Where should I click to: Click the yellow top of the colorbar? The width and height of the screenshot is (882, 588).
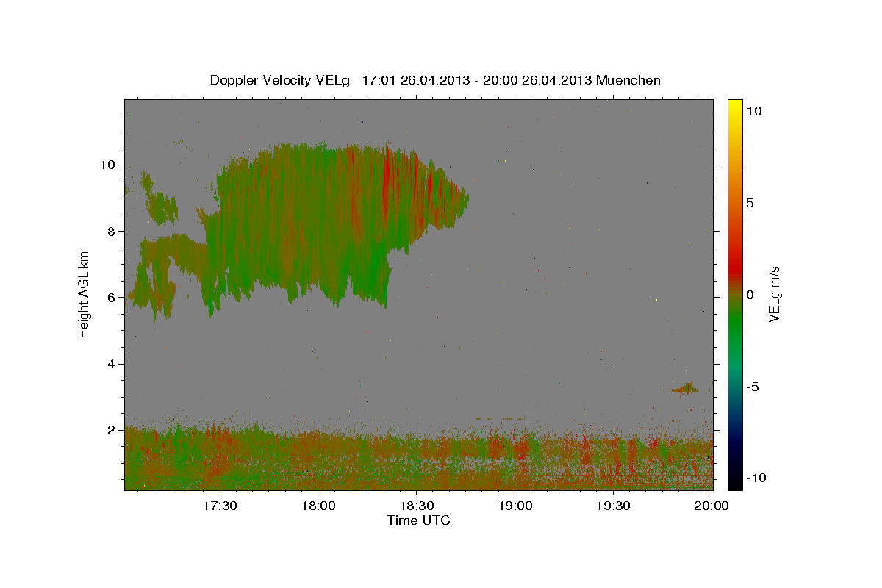coord(734,107)
